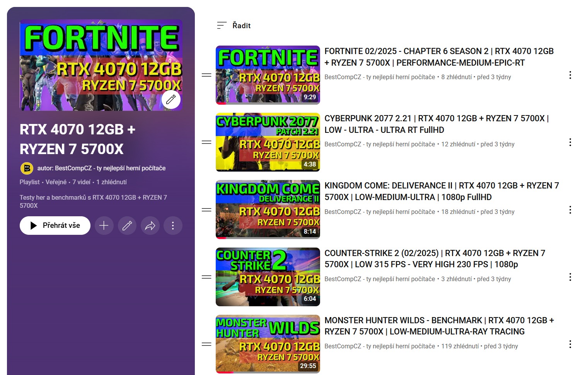The width and height of the screenshot is (588, 375).
Task: Open channel name under Cyberpunk 2077 video
Action: point(380,144)
